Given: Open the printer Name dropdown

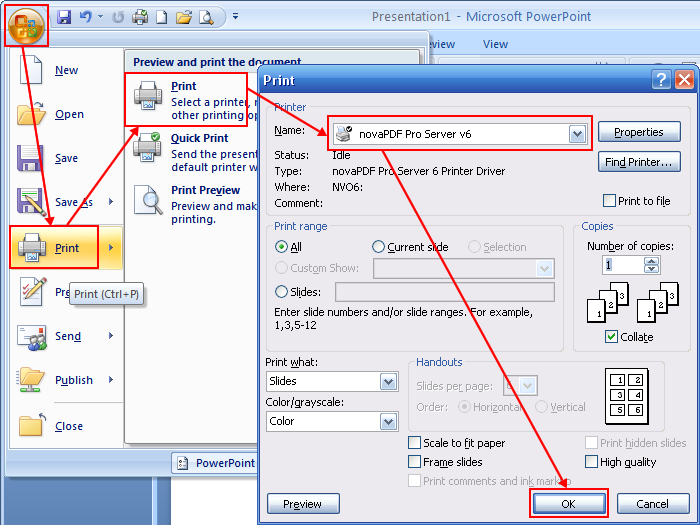Looking at the screenshot, I should click(x=577, y=133).
